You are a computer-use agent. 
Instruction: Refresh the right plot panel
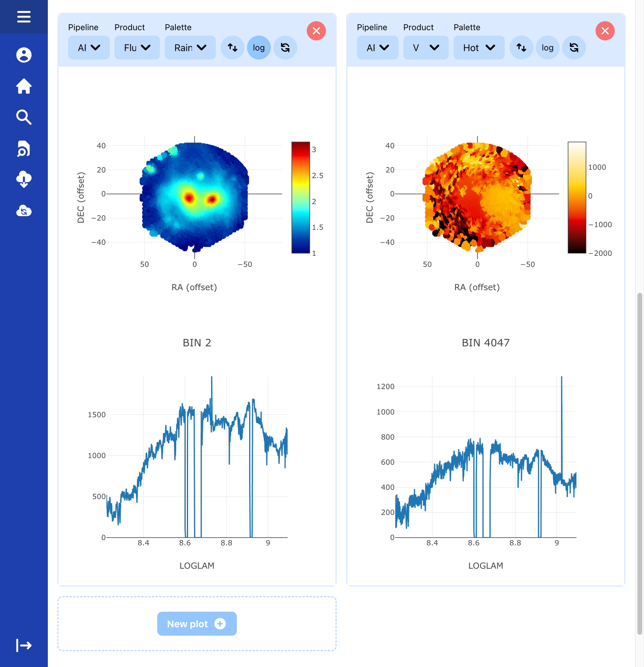click(x=574, y=48)
